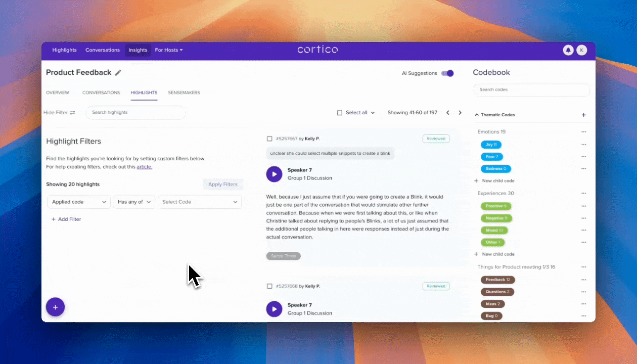Click the Sector Three tag
This screenshot has height=364, width=637.
[284, 256]
